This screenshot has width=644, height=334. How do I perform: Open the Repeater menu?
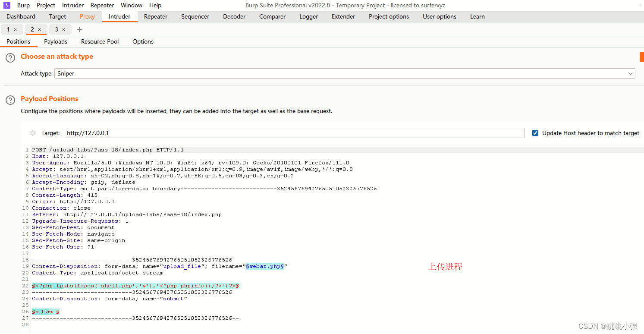(x=102, y=5)
